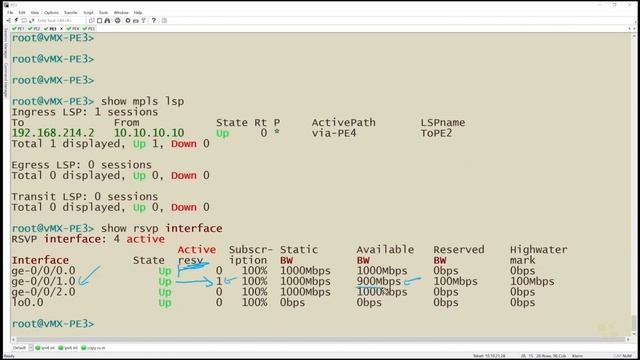Click the 'Egress LSP: 0 sessions' line
Screen dimensions: 640x360
[81, 165]
